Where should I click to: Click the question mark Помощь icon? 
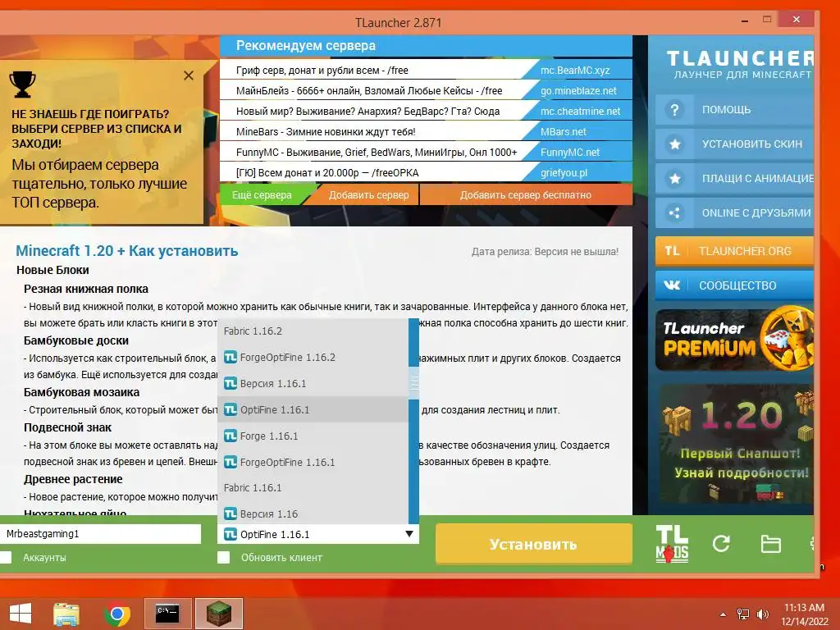point(674,110)
